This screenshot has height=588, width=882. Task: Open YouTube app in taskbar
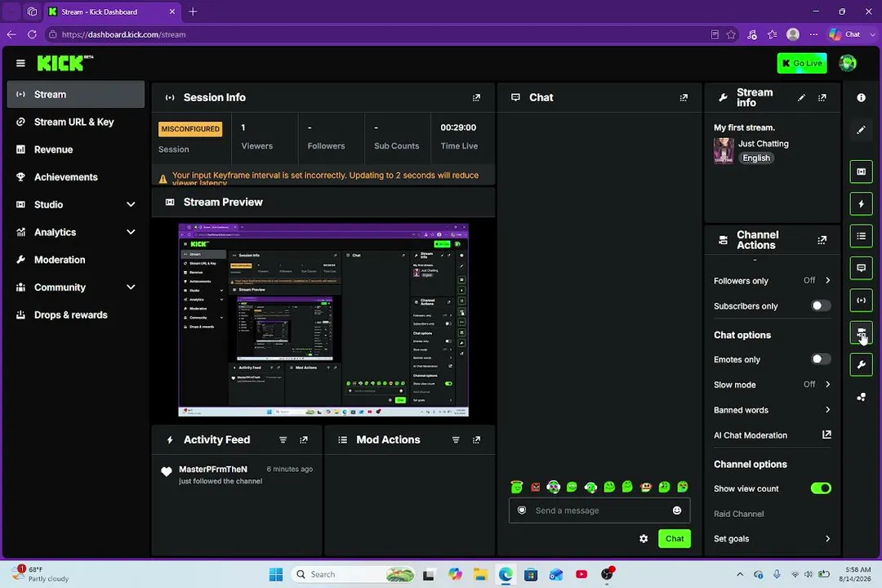581,574
